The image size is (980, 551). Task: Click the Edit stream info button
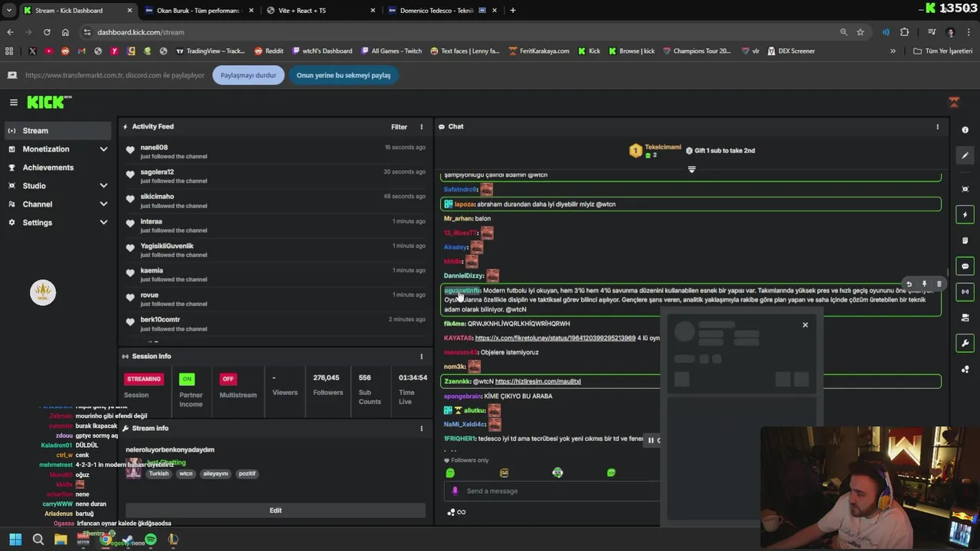[x=276, y=510]
